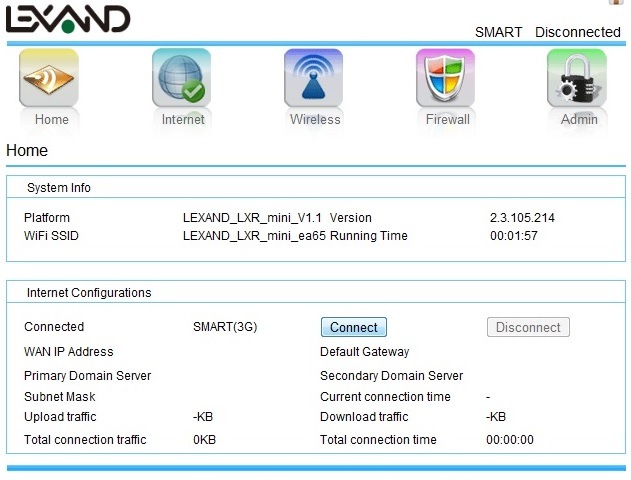Image resolution: width=631 pixels, height=480 pixels.
Task: Click the System Info section header
Action: point(59,188)
